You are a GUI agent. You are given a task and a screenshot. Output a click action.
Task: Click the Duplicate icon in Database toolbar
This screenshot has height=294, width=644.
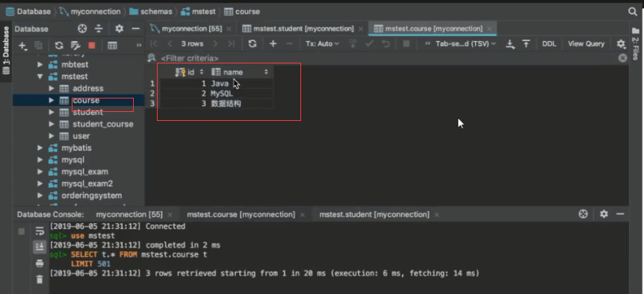[x=38, y=46]
